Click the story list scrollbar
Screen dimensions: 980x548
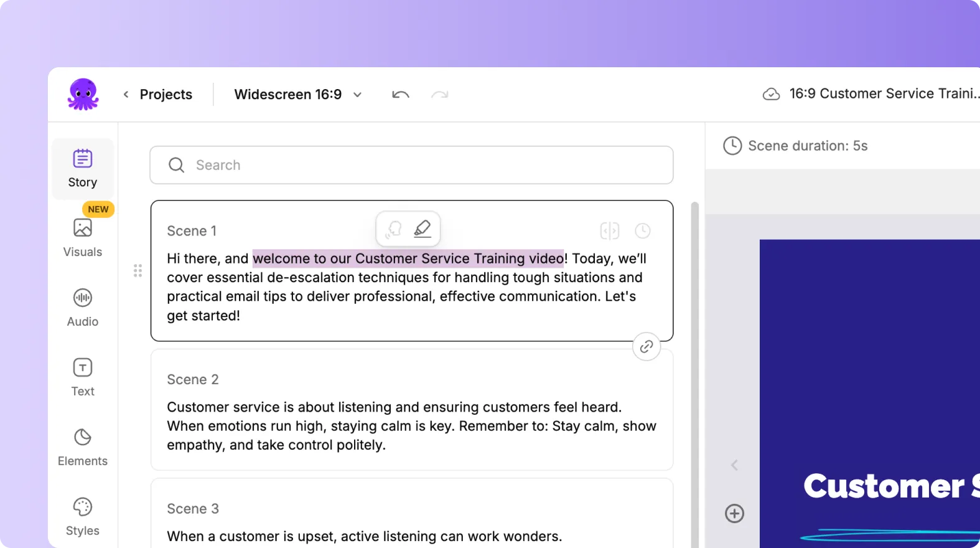(x=695, y=374)
